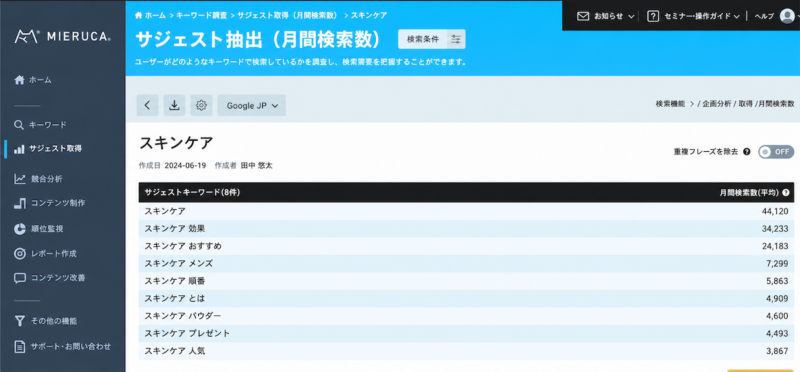The width and height of the screenshot is (800, 372).
Task: Open ホーム in the sidebar
Action: [x=33, y=80]
